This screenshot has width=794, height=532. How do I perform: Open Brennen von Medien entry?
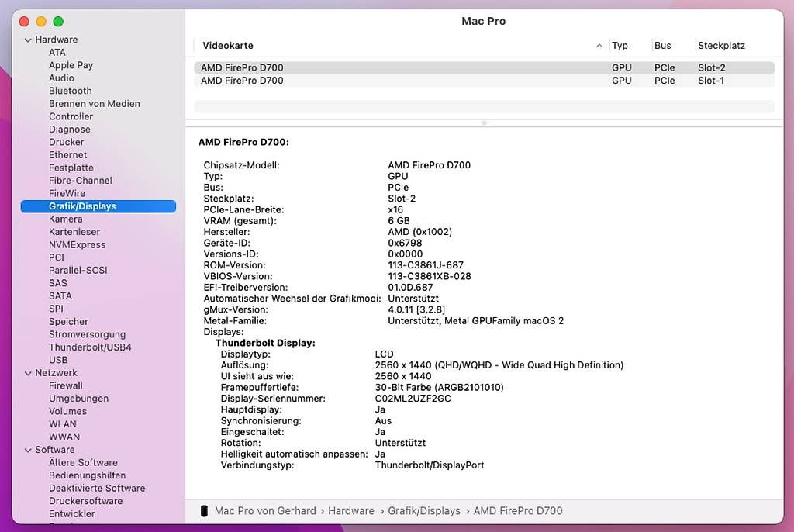coord(94,104)
